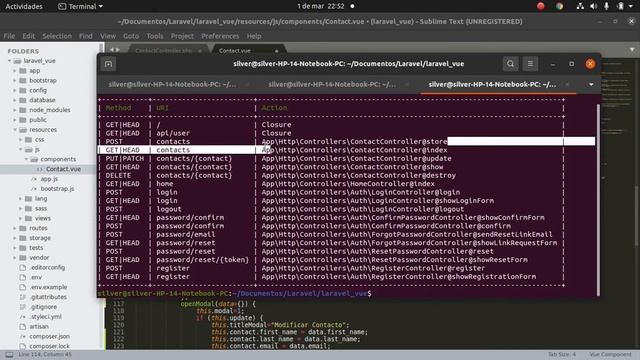This screenshot has height=360, width=640.
Task: Expand the app folder
Action: (x=15, y=71)
